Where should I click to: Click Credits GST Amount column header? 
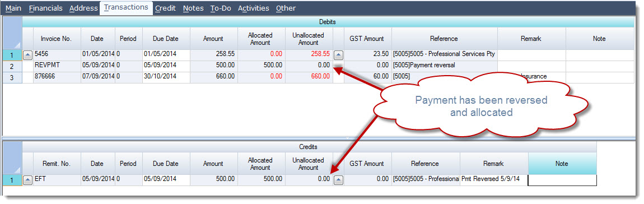[x=367, y=163]
